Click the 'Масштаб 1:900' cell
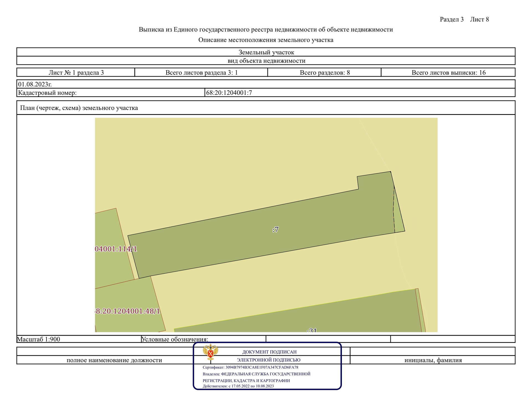Screen dimensions: 532x411 39,339
